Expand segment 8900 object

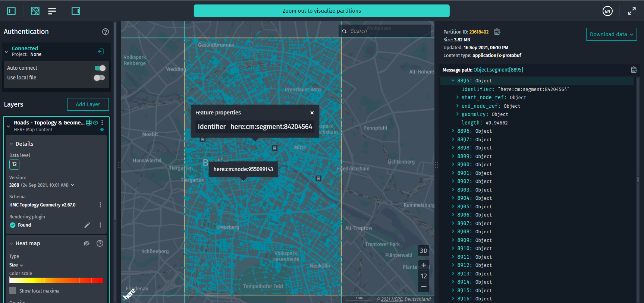453,165
